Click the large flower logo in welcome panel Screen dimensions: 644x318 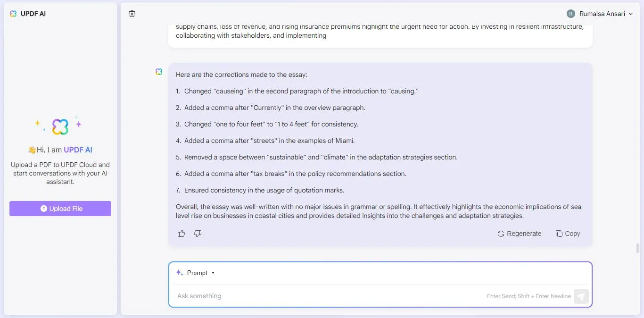click(x=60, y=126)
